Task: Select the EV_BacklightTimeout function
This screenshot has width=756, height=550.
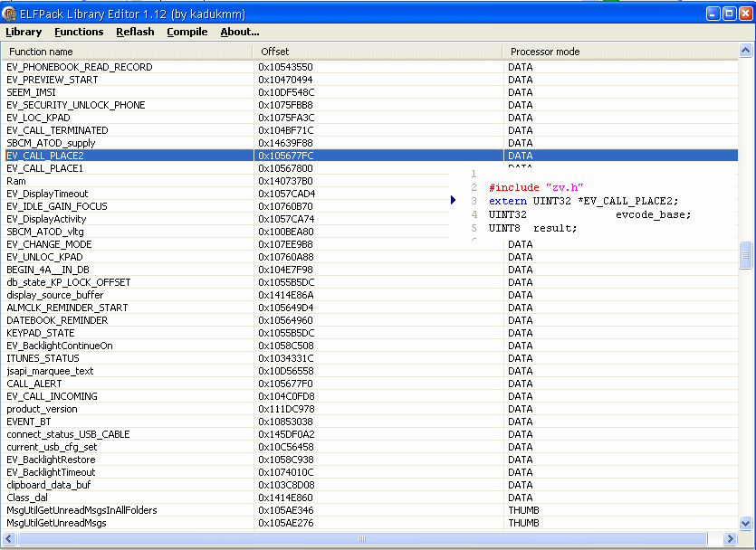Action: point(369,472)
